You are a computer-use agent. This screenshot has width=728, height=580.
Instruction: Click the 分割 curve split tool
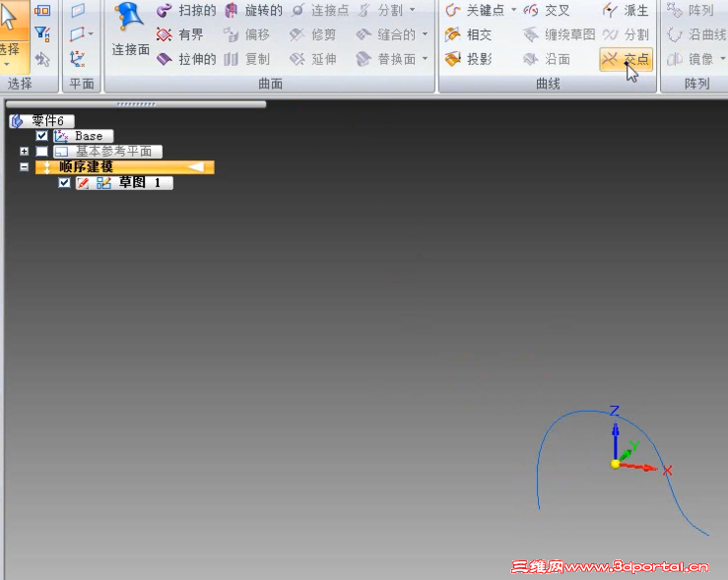[626, 34]
